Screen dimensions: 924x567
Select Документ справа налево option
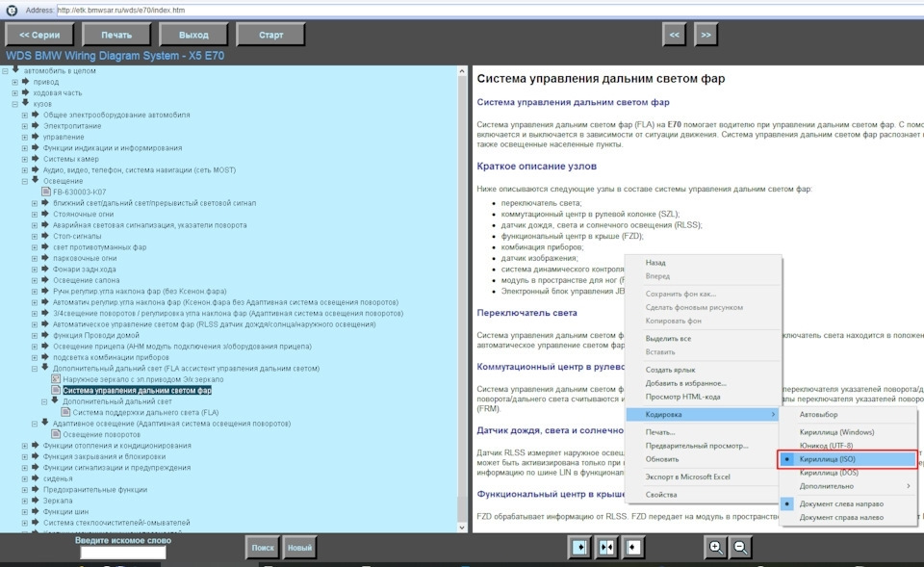coord(847,518)
